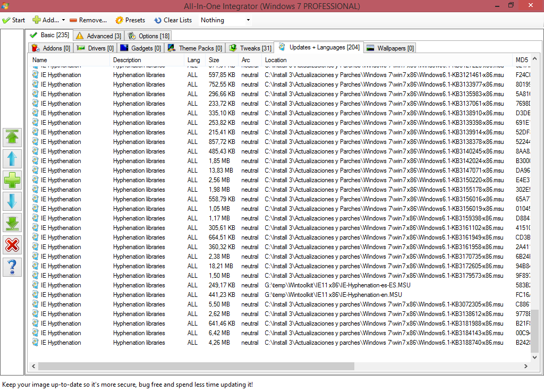This screenshot has height=392, width=544.
Task: Open the Drivers [0] tab
Action: pyautogui.click(x=96, y=48)
